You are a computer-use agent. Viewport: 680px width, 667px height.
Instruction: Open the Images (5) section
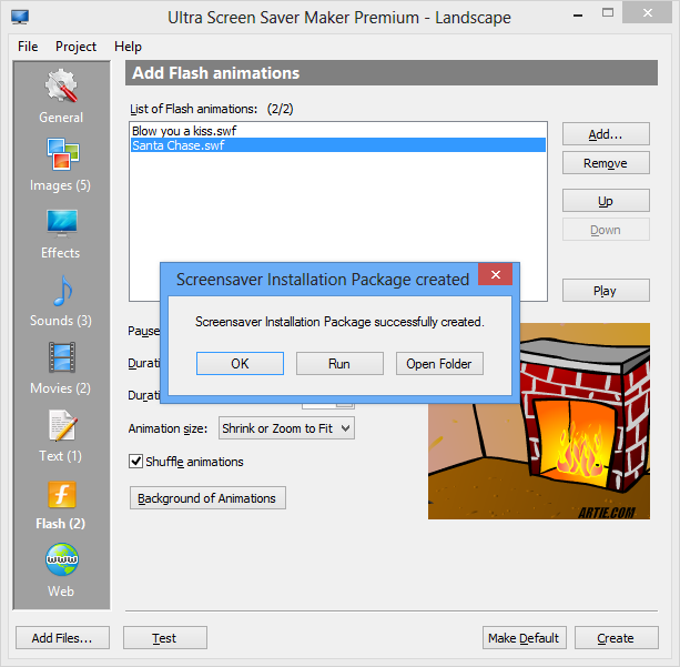[x=61, y=165]
